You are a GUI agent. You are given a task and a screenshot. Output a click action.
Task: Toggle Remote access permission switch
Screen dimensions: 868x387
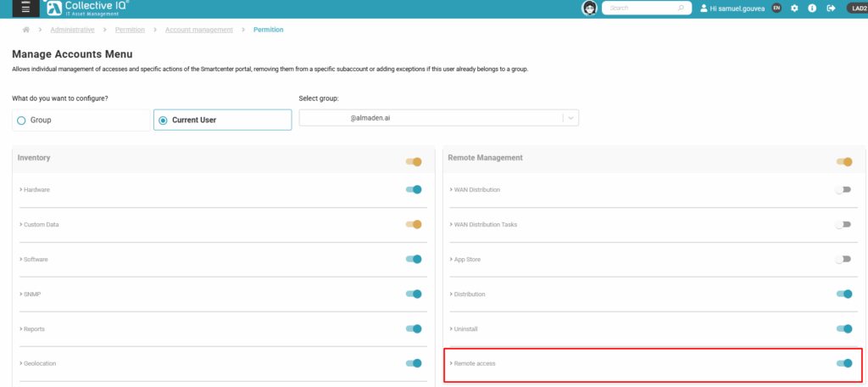click(x=844, y=363)
